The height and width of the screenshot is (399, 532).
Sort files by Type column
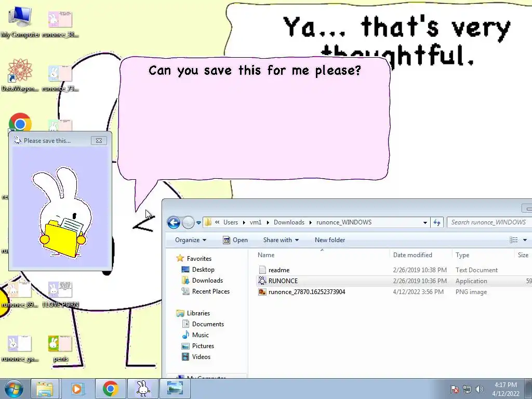(483, 255)
